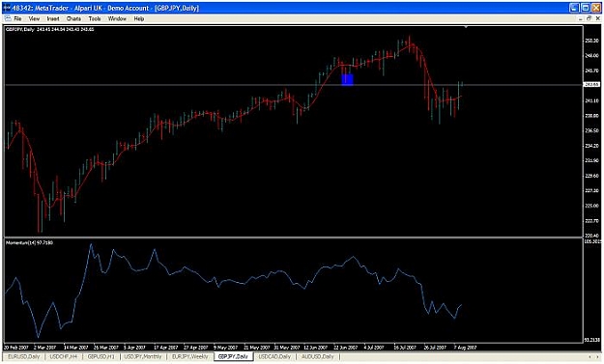Click the highlighted 243.65 current price label
This screenshot has height=364, width=604.
(x=592, y=85)
